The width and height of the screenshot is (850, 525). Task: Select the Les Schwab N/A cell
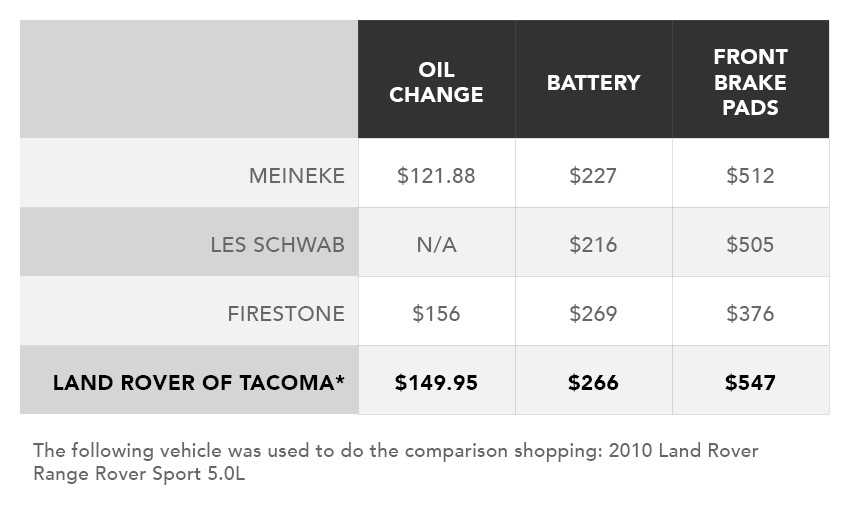tap(436, 245)
